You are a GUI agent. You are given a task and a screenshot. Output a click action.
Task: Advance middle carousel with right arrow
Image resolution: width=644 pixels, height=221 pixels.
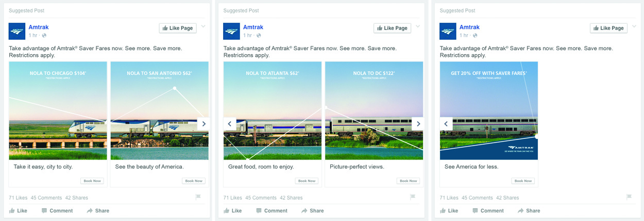[x=418, y=124]
